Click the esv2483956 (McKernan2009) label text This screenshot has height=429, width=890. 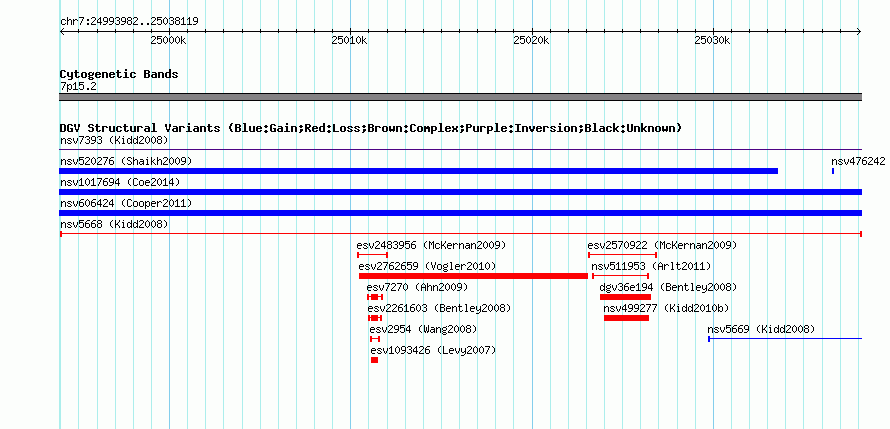(x=431, y=245)
